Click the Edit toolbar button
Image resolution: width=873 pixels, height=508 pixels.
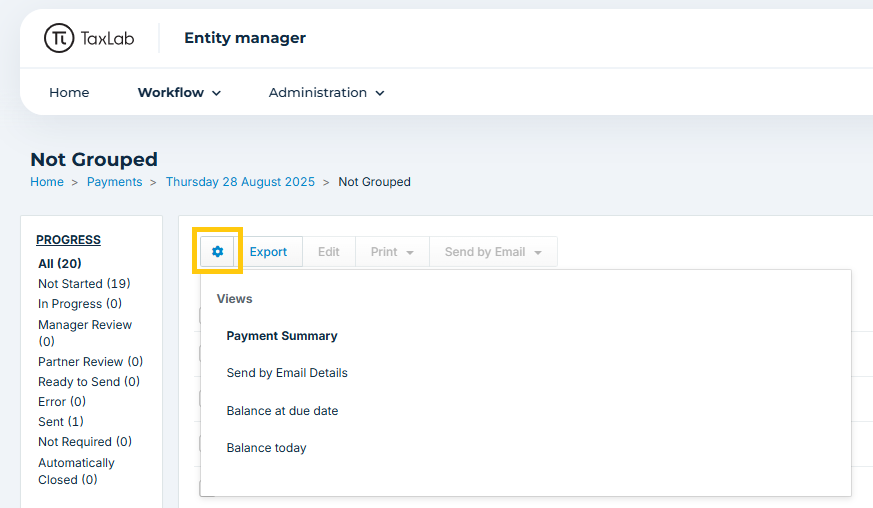click(x=328, y=252)
